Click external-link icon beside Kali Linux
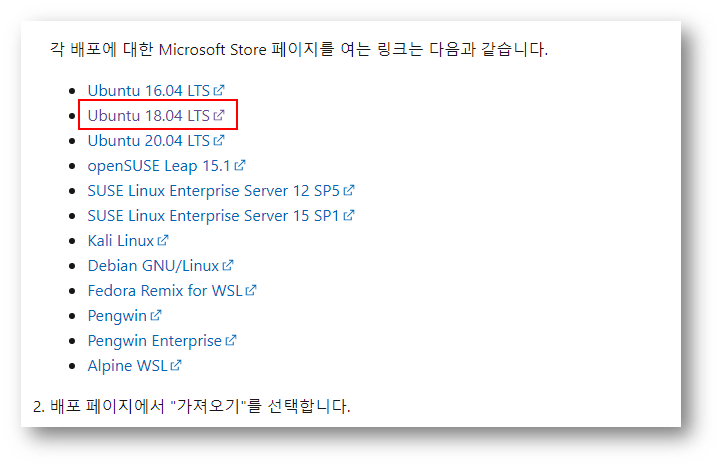This screenshot has width=723, height=469. click(x=163, y=240)
